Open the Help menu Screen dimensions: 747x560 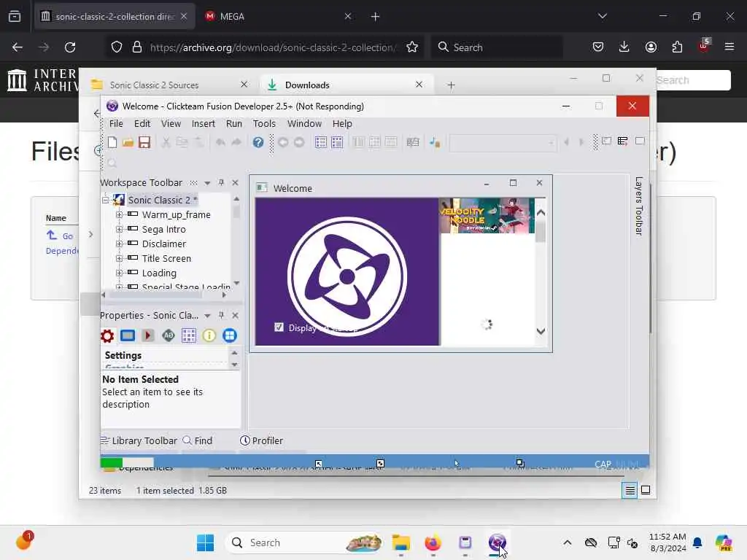(342, 123)
